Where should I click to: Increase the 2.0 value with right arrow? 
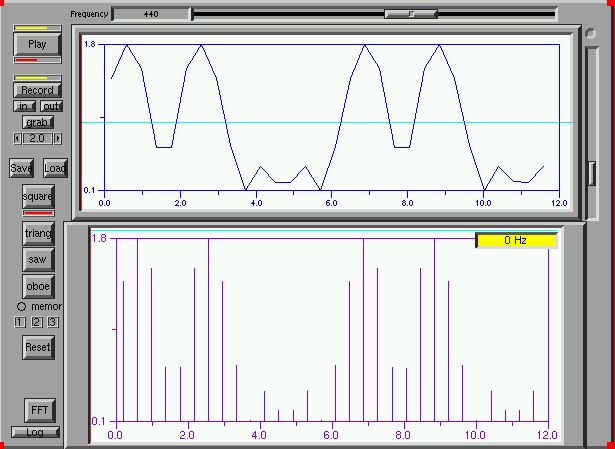point(58,138)
